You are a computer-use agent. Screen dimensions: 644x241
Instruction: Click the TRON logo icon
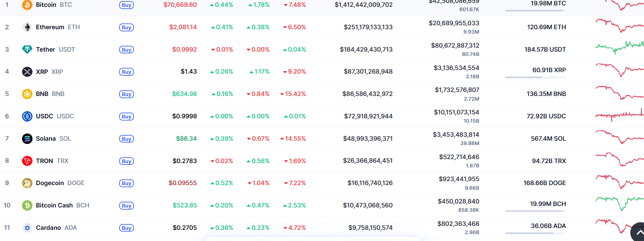point(27,161)
